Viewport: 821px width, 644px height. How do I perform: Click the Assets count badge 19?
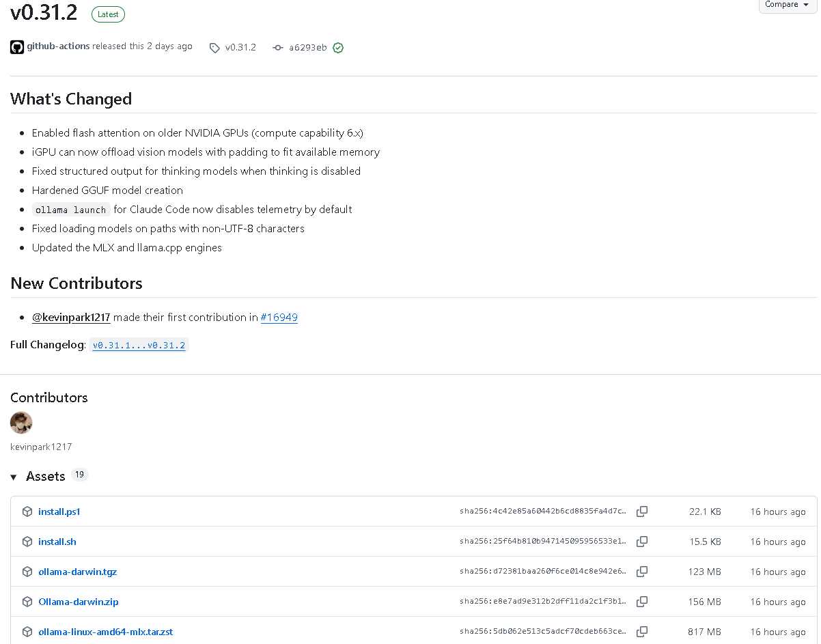(x=80, y=475)
